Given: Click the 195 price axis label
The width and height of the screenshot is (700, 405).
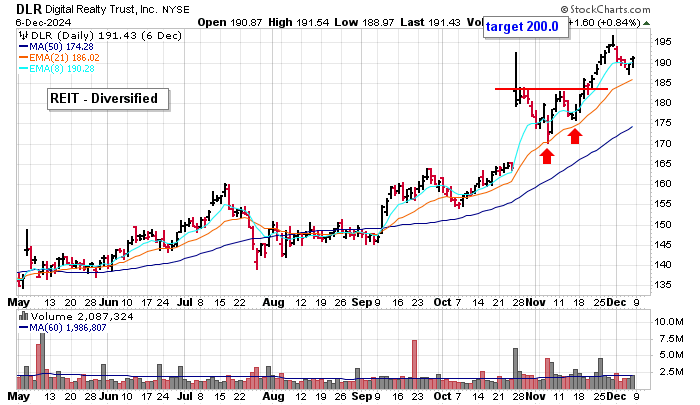Looking at the screenshot, I should click(x=662, y=42).
